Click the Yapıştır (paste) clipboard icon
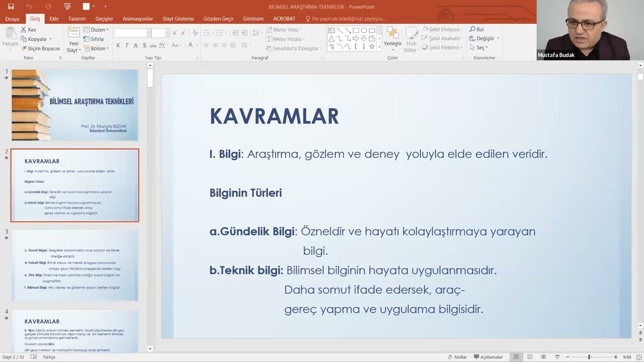 pyautogui.click(x=10, y=33)
